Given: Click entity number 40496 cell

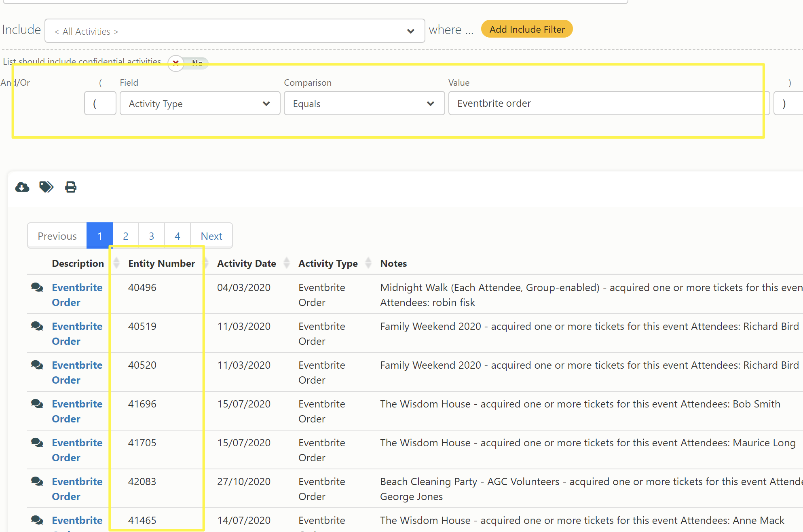Looking at the screenshot, I should pyautogui.click(x=142, y=287).
